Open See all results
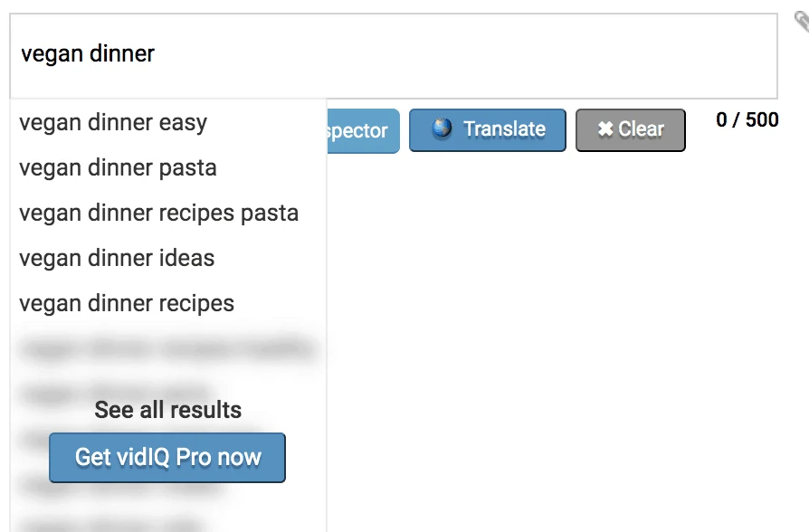The width and height of the screenshot is (809, 532). [167, 410]
